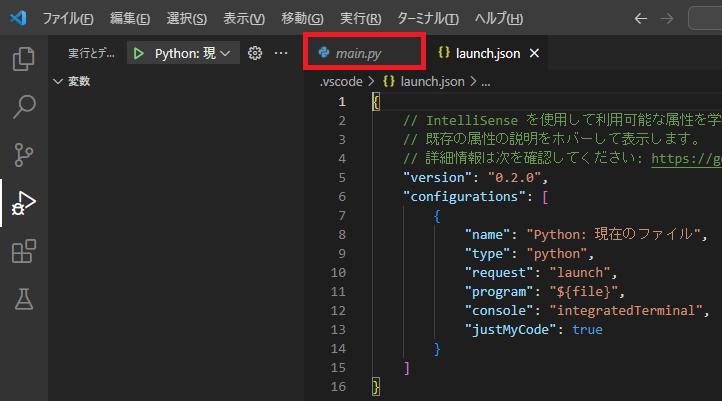Click the "integratedTerminal" value
The height and width of the screenshot is (401, 722).
tap(626, 311)
